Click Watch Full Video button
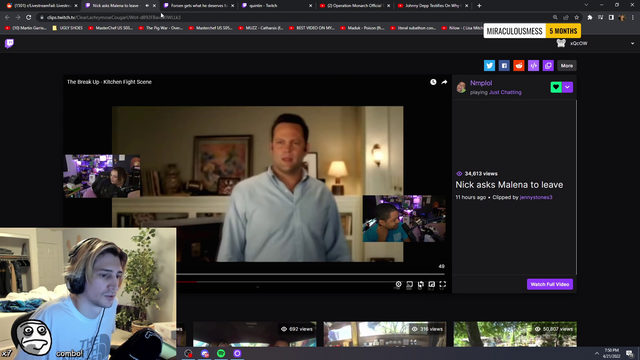640x360 pixels. [x=549, y=284]
